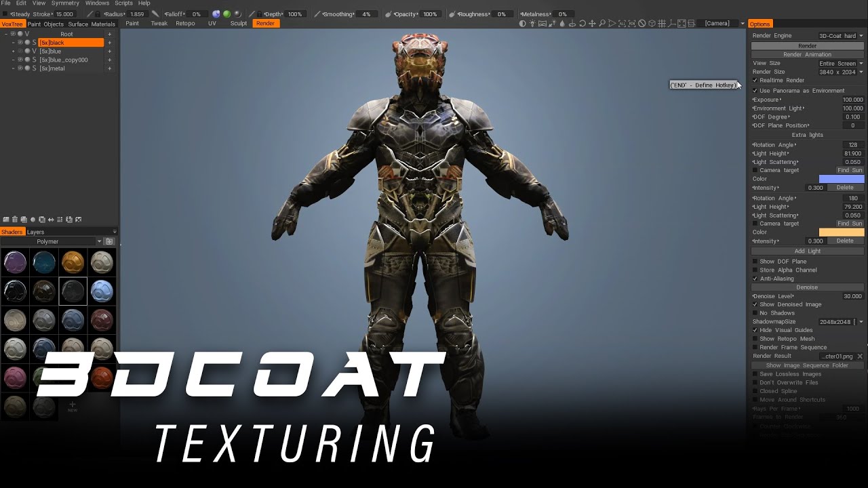Click the 3D cube icon in view toolbar
868x488 pixels.
(652, 23)
